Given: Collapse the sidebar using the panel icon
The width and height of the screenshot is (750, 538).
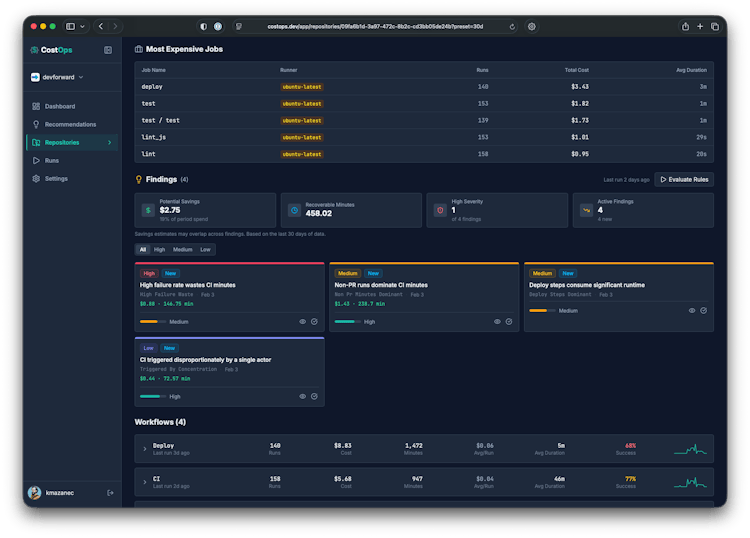Looking at the screenshot, I should tap(108, 50).
